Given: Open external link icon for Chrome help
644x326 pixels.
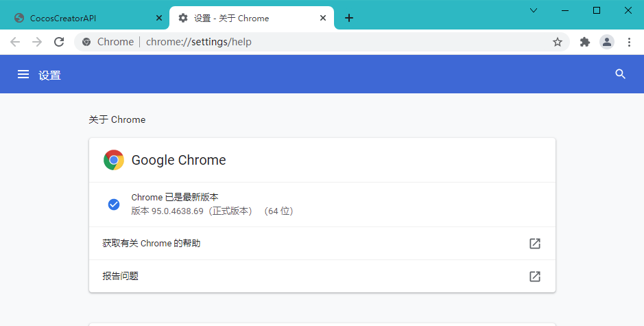Looking at the screenshot, I should pyautogui.click(x=535, y=244).
